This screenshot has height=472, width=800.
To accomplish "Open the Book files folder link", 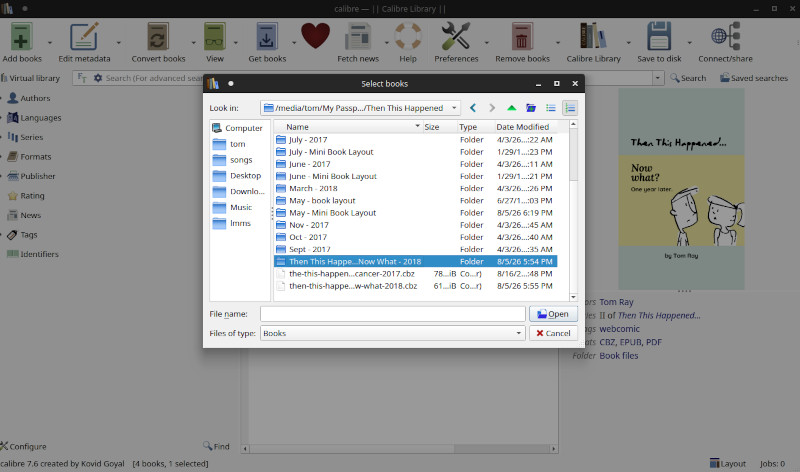I will [x=618, y=356].
